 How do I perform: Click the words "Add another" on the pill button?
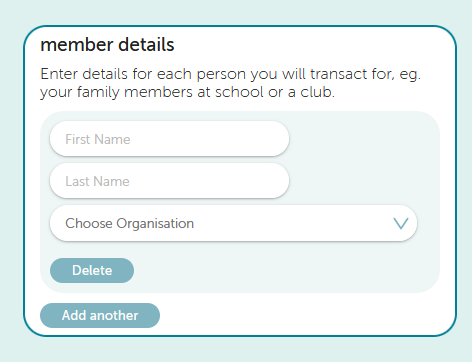point(100,315)
